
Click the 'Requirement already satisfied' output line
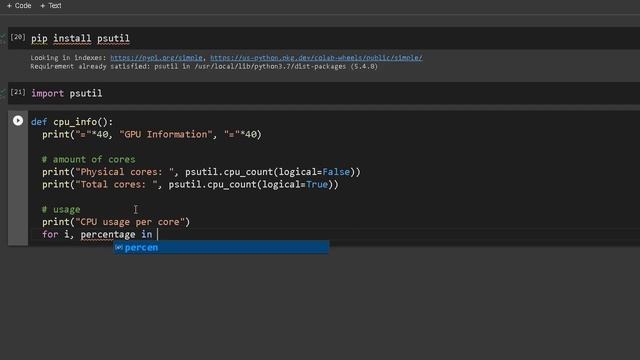pos(204,67)
